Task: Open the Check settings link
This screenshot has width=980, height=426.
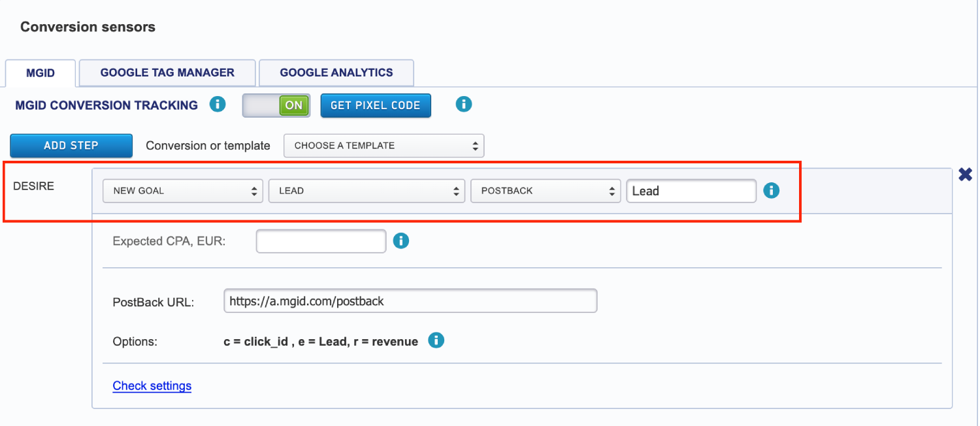Action: [x=152, y=385]
